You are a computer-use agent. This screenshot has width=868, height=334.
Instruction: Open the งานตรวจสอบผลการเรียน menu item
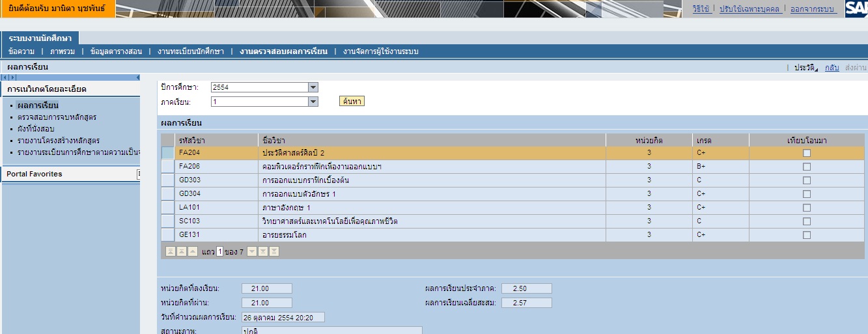tap(283, 51)
